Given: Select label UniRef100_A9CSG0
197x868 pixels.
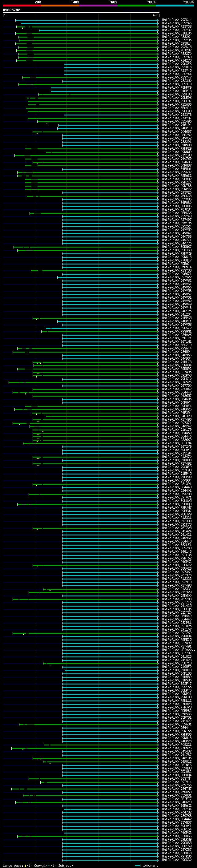Looking at the screenshot, I should 176,860.
